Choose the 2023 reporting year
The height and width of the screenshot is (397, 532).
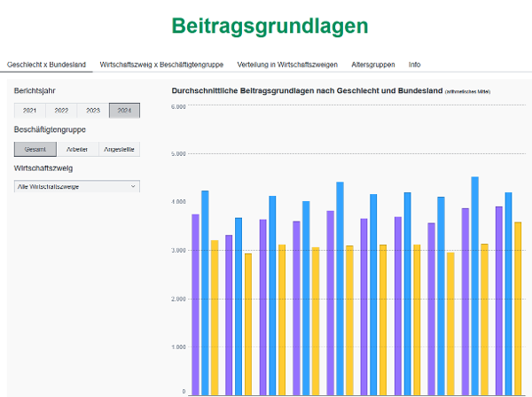pyautogui.click(x=92, y=111)
